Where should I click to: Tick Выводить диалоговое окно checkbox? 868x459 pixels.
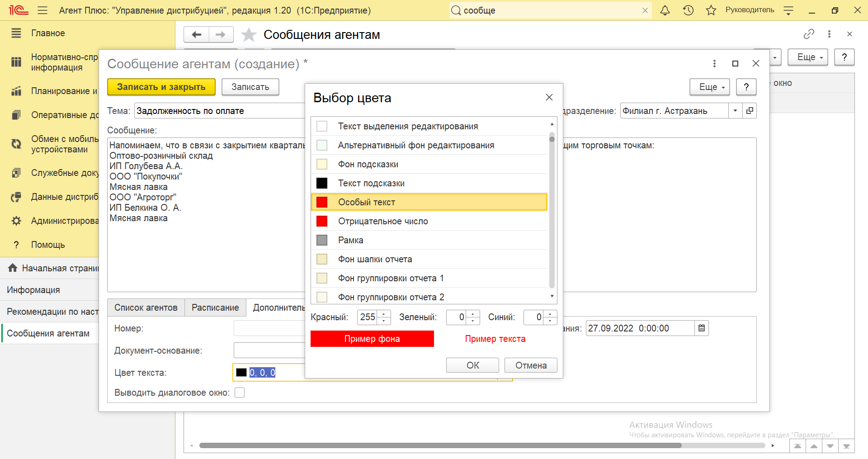point(240,393)
